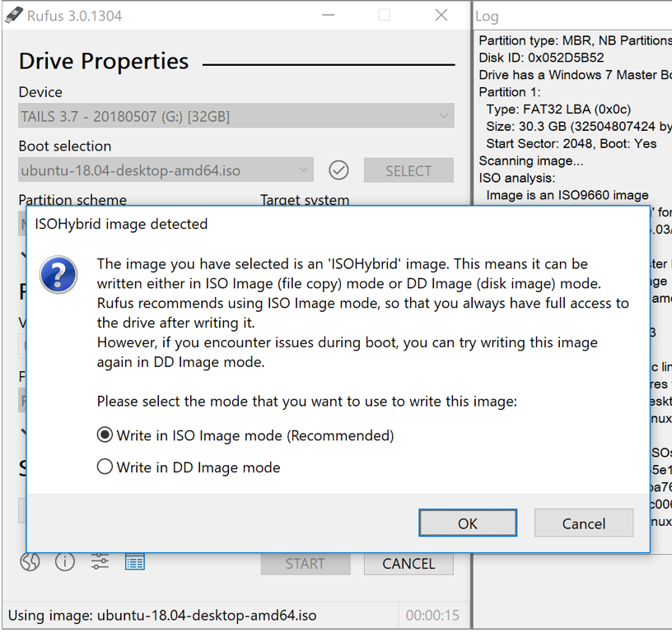The height and width of the screenshot is (637, 672).
Task: Click the START button in Rufus
Action: (306, 563)
